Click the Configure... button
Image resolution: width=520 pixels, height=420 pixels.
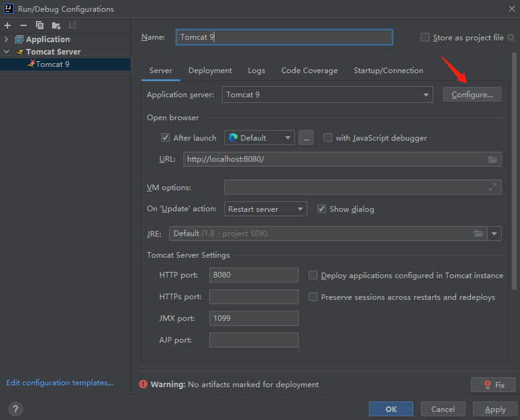(472, 95)
